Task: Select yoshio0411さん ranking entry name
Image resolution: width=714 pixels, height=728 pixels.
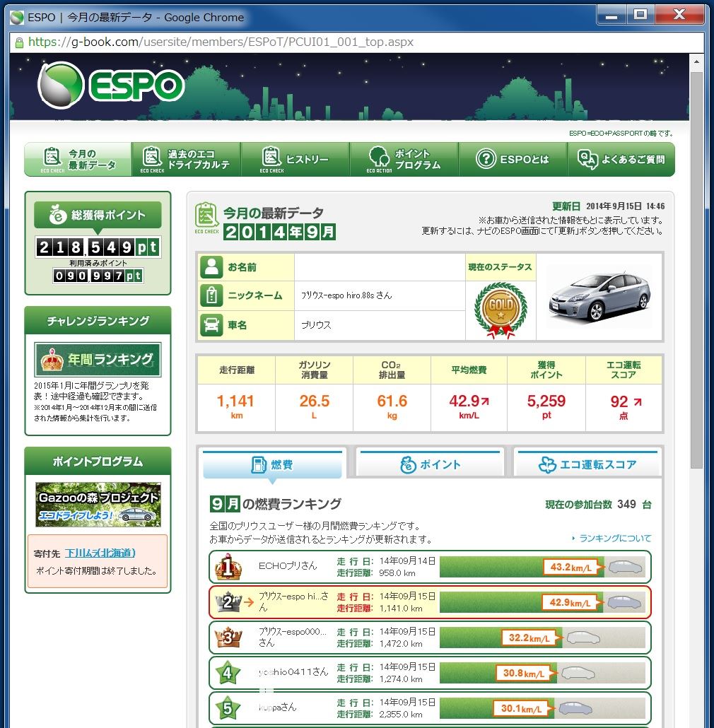Action: [293, 672]
